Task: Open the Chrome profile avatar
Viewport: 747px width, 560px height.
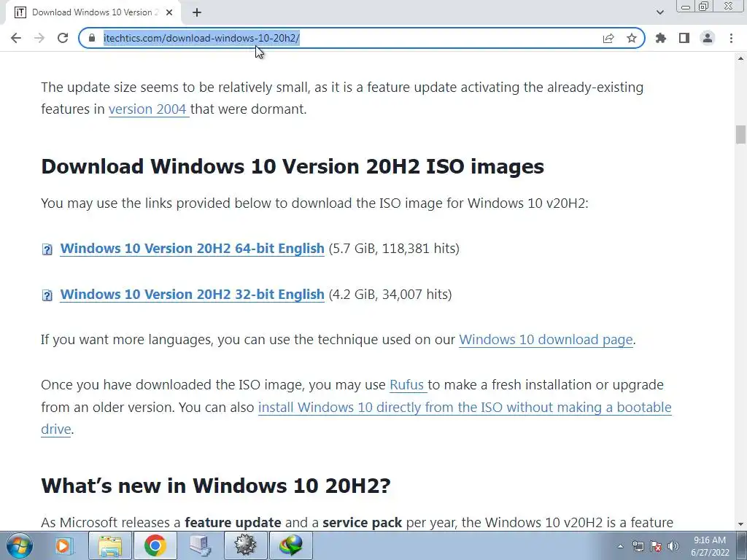Action: click(x=708, y=38)
